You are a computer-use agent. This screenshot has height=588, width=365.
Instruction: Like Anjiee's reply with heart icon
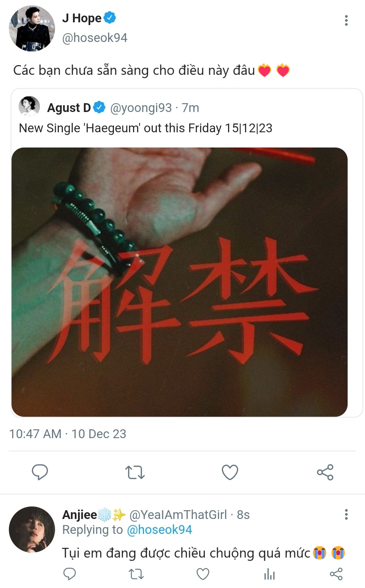[203, 574]
